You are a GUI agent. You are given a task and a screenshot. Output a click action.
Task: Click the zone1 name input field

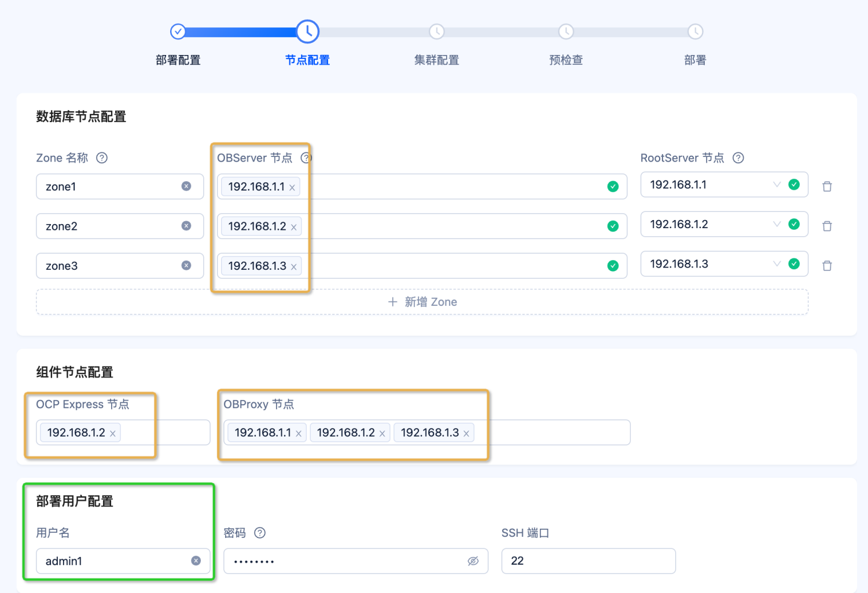tap(120, 186)
